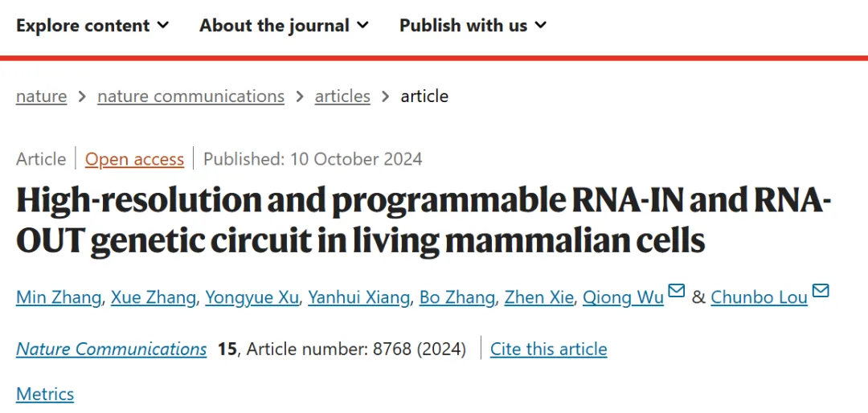
Task: Click the email envelope icon next to Qiong Wu
Action: pyautogui.click(x=676, y=292)
